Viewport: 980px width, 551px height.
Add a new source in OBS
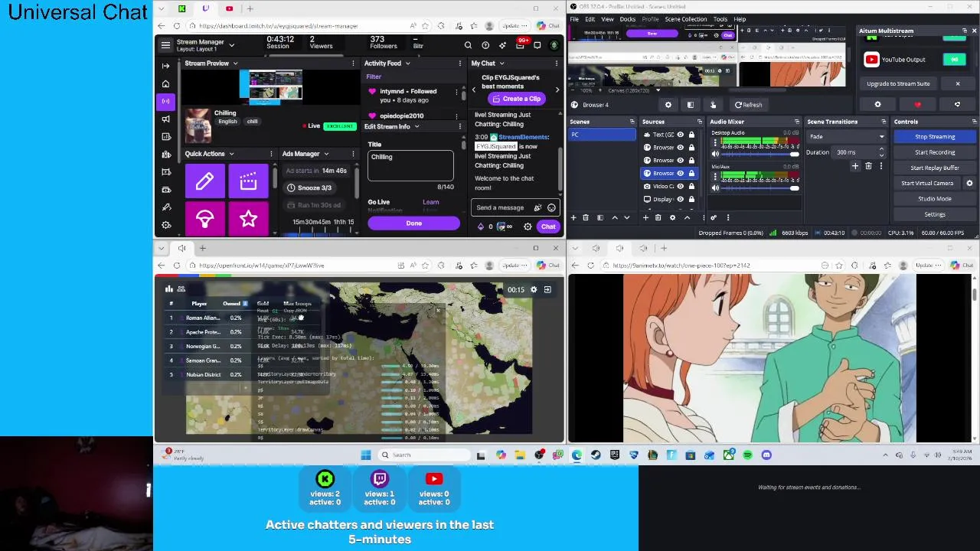645,217
